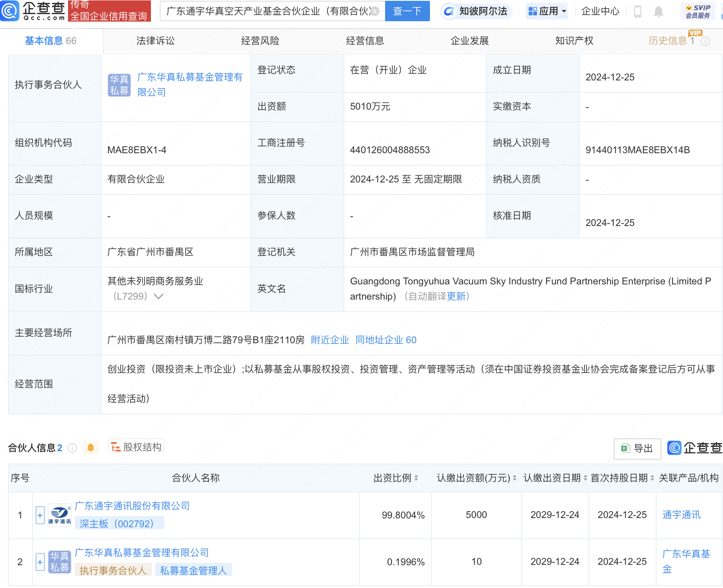Screen dimensions: 723x588
Task: Sort by 首次持股日期 column arrows
Action: 652,478
